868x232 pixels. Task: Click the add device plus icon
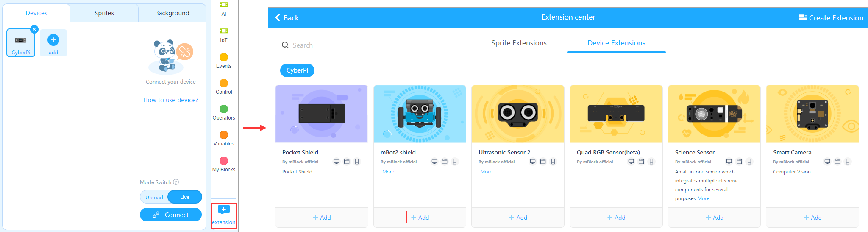(53, 40)
